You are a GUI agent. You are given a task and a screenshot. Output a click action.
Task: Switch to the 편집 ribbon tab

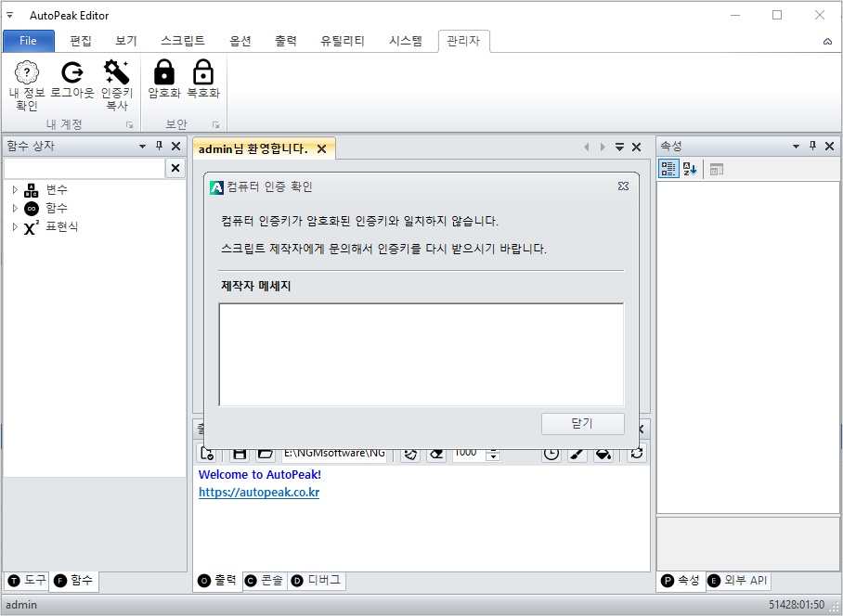point(81,41)
